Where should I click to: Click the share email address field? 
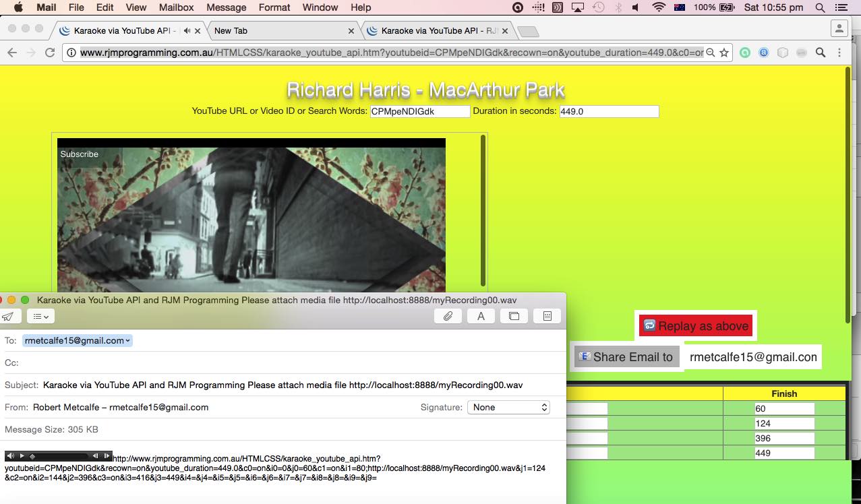752,356
